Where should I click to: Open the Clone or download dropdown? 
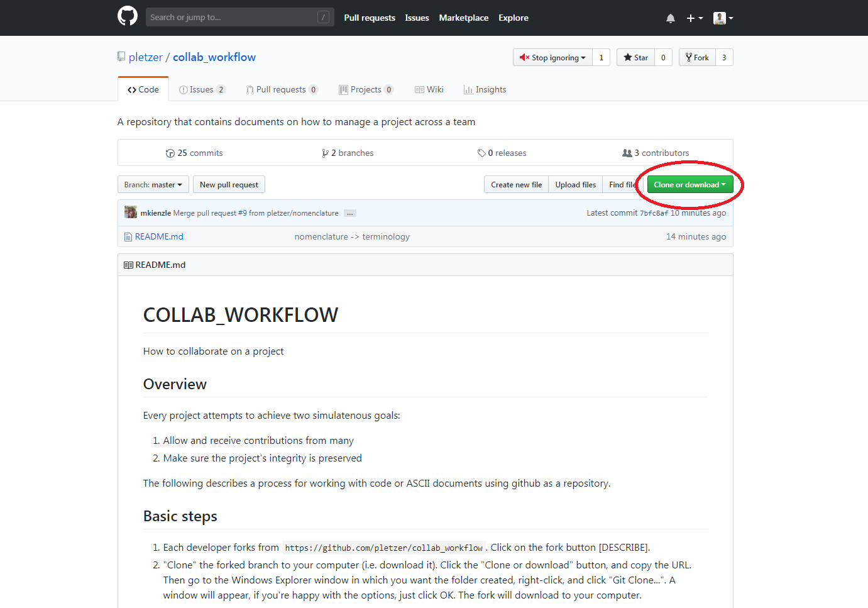point(690,184)
